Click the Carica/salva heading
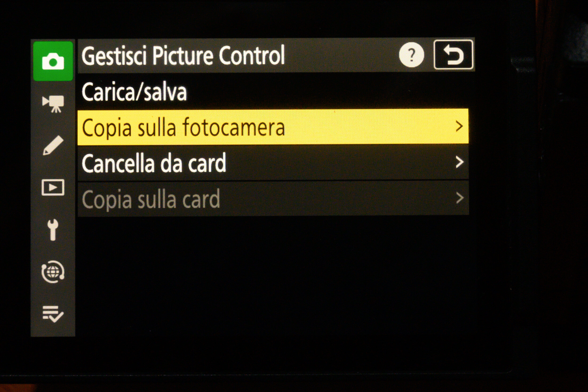The image size is (588, 392). (134, 92)
